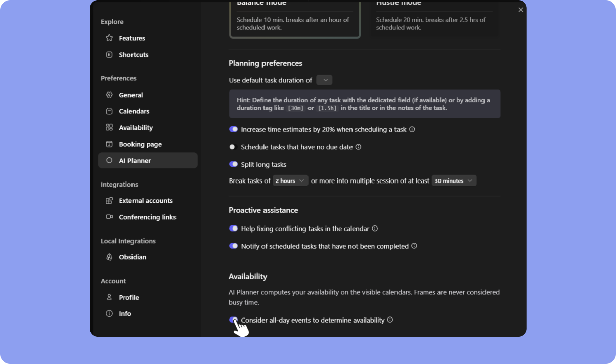Click the External accounts icon
Image resolution: width=616 pixels, height=364 pixels.
(109, 200)
